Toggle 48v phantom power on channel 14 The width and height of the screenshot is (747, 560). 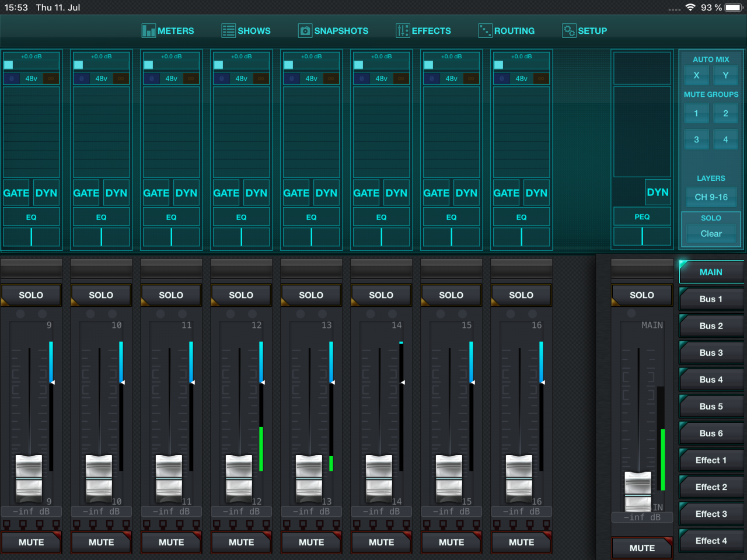[x=381, y=78]
